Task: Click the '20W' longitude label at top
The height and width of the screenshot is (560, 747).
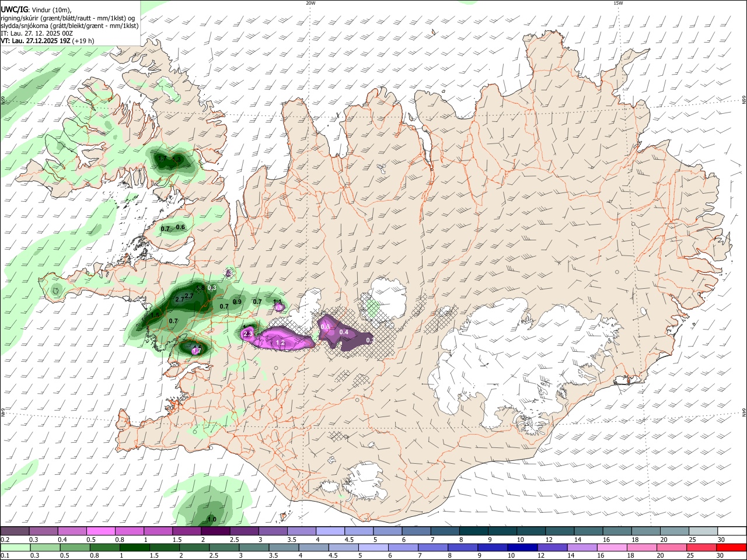Action: tap(310, 2)
